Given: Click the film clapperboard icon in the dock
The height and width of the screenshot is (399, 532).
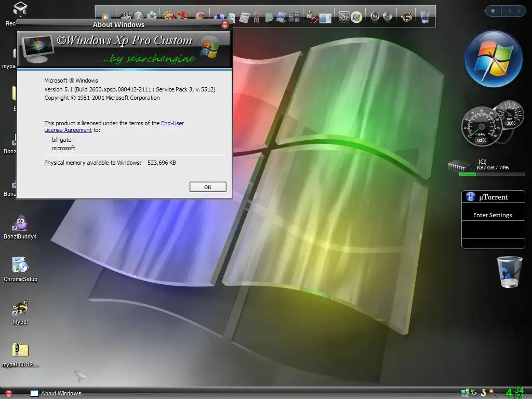Looking at the screenshot, I should [x=126, y=16].
